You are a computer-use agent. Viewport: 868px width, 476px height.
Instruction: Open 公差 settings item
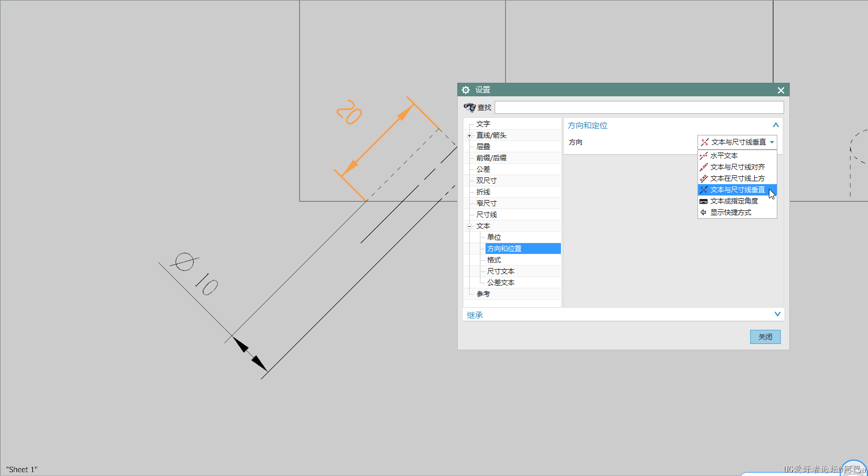click(x=483, y=169)
